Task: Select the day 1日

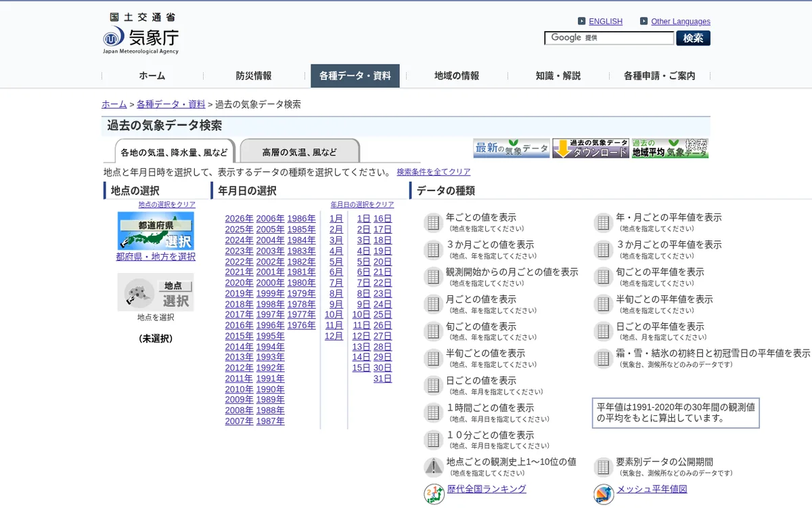Action: [x=364, y=219]
